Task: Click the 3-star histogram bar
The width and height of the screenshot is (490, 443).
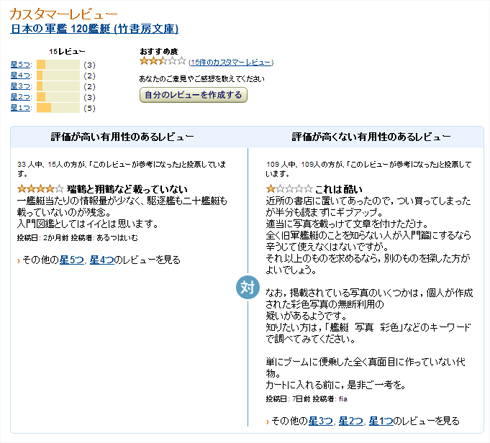Action: tap(58, 86)
